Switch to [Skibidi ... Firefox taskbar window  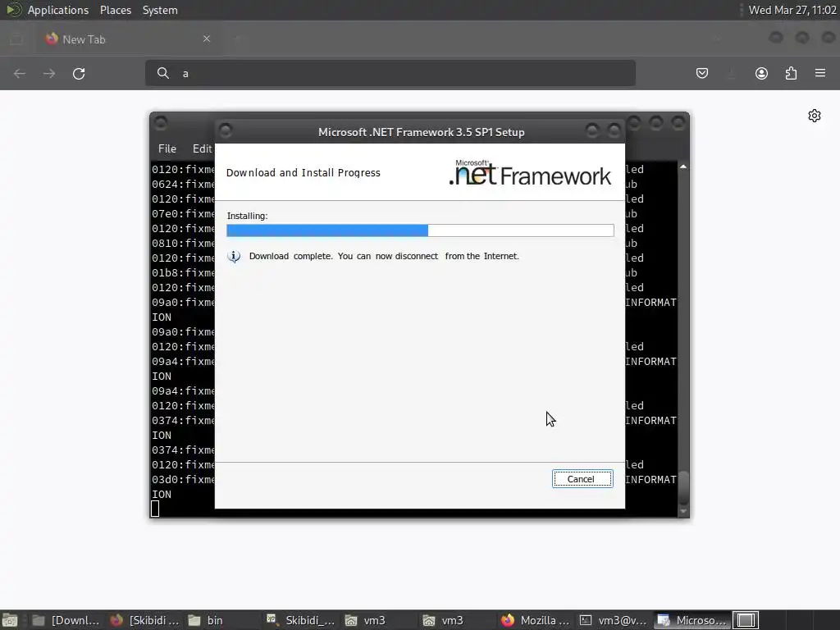(144, 620)
